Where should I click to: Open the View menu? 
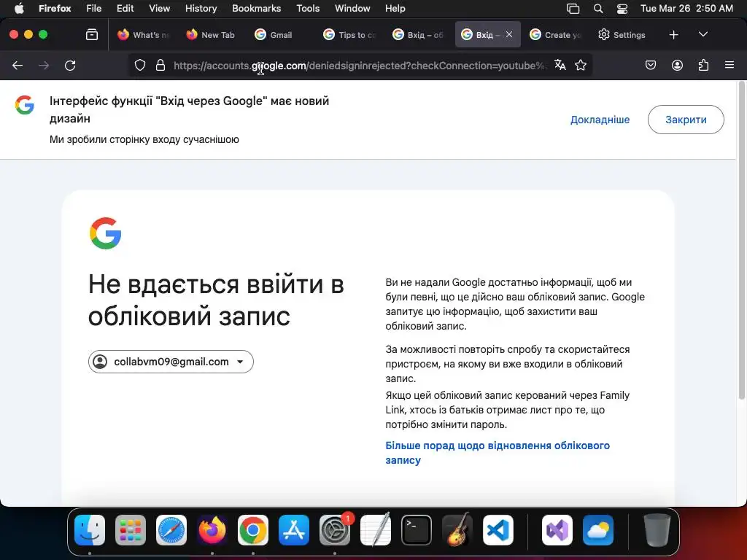tap(159, 9)
